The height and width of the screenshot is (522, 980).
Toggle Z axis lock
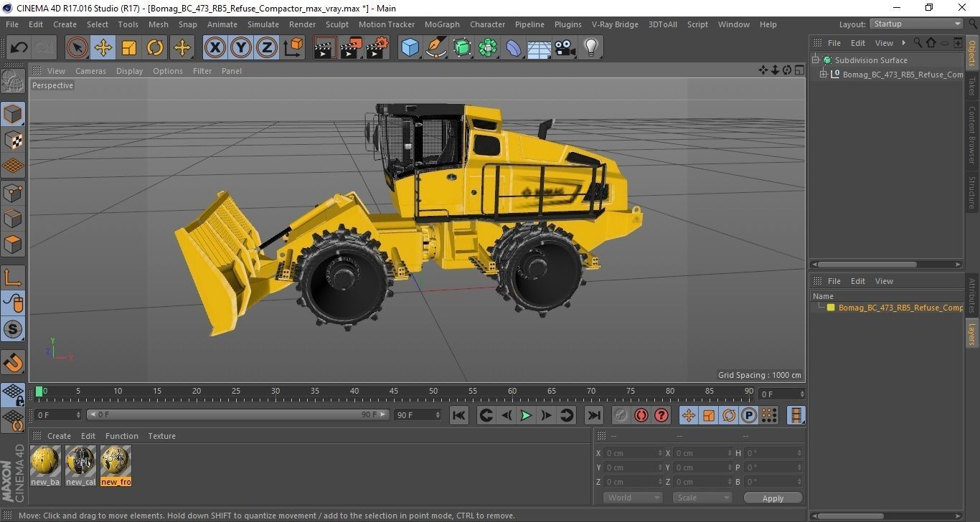[267, 48]
